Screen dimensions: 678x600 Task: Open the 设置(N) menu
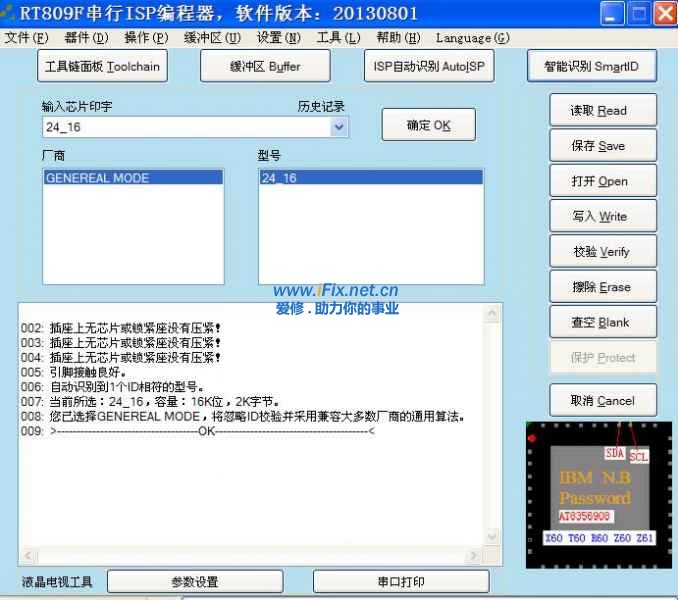pyautogui.click(x=278, y=38)
